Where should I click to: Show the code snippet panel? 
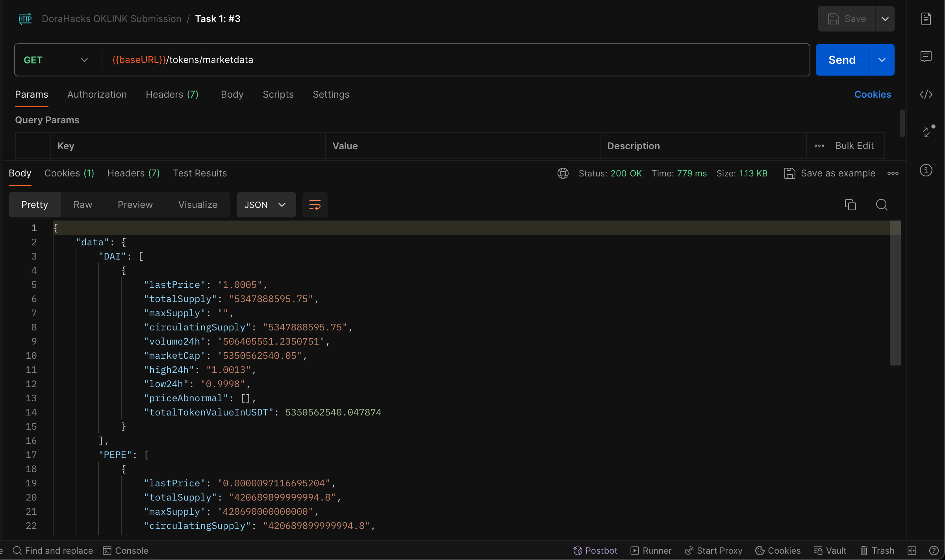[926, 95]
